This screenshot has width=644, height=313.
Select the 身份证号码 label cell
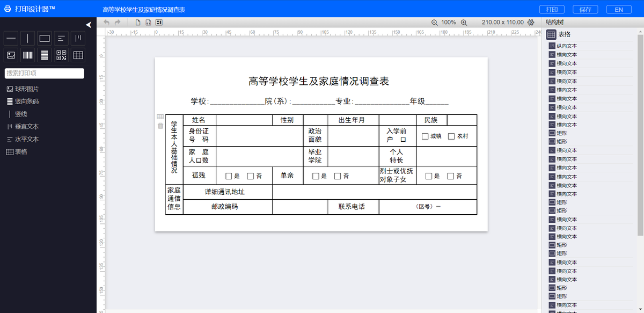click(199, 135)
